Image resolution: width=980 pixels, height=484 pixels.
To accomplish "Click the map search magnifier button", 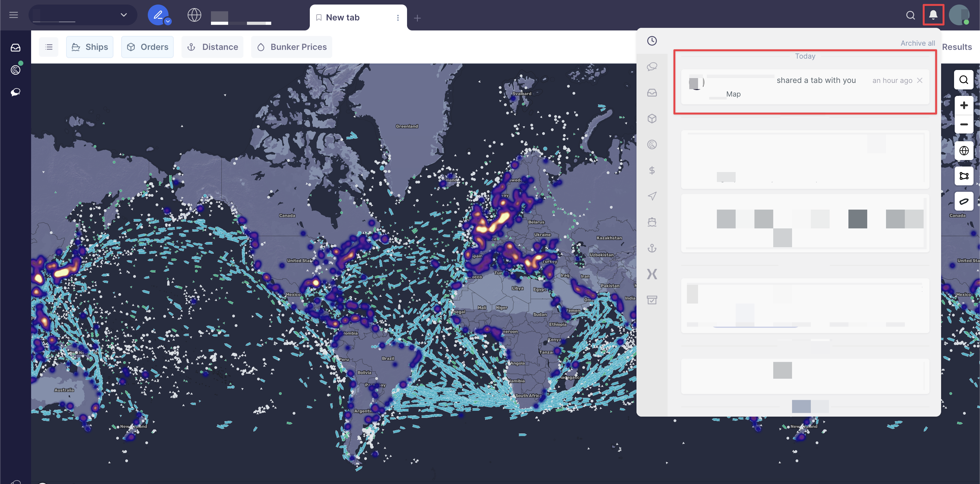I will point(964,80).
